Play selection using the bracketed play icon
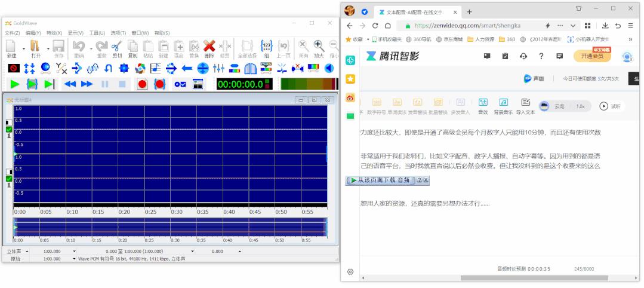 click(32, 84)
